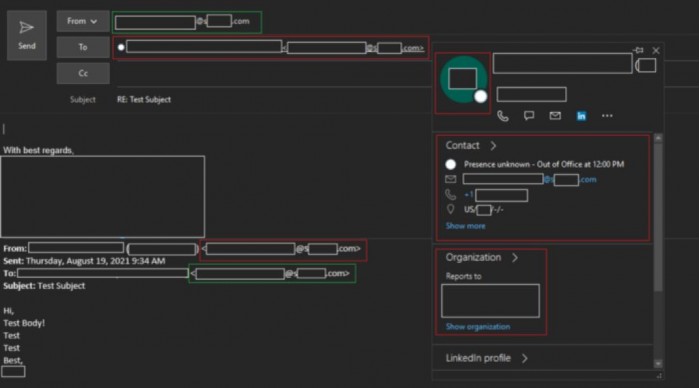
Task: Open the From account dropdown
Action: [83, 21]
